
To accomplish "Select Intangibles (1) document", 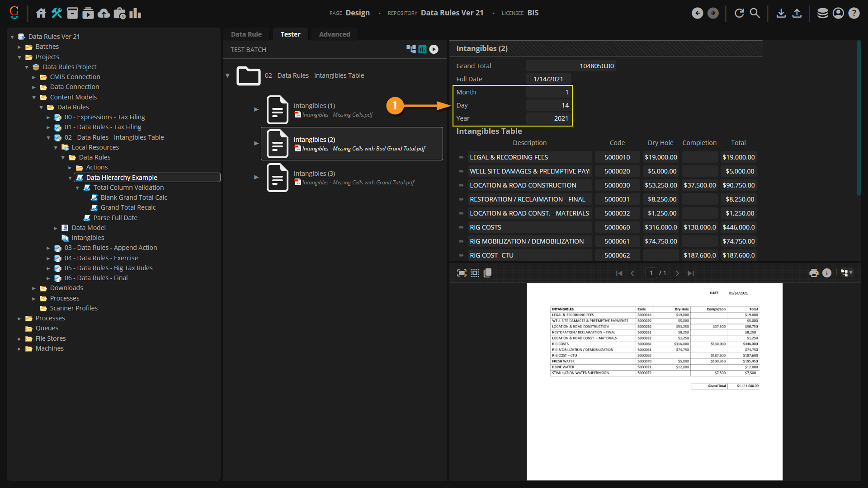I will [x=314, y=106].
